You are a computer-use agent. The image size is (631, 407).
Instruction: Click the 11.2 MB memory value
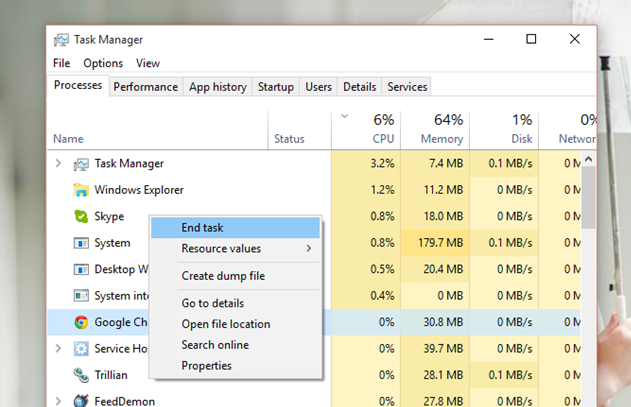tap(443, 190)
